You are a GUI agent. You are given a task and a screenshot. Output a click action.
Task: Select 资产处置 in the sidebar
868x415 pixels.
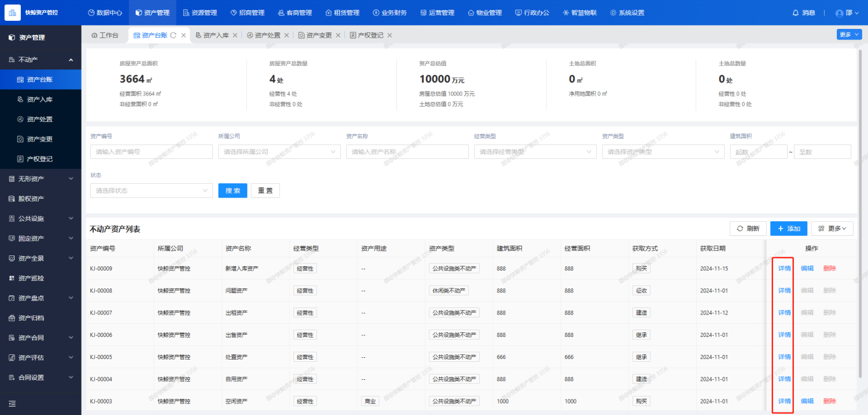(x=41, y=119)
